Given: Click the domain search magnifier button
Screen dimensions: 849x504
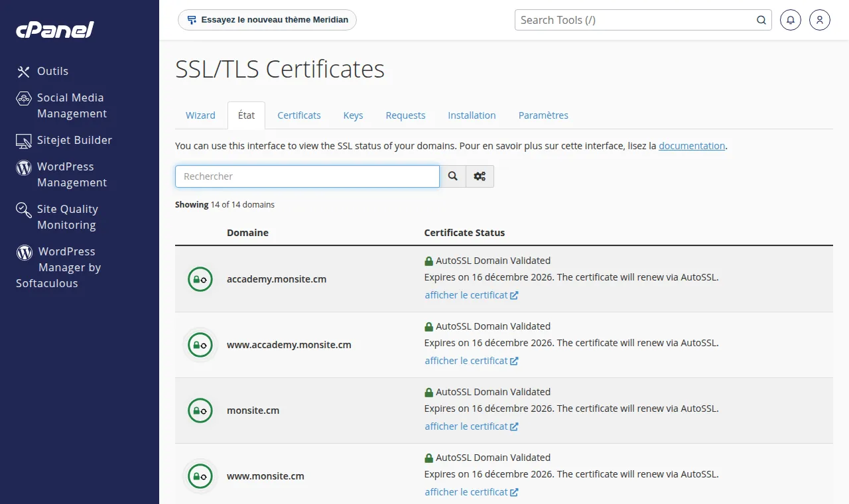Looking at the screenshot, I should pos(453,176).
